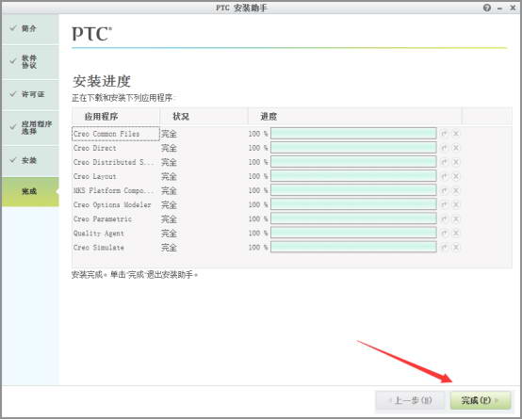The width and height of the screenshot is (522, 420).
Task: Click retry icon for Creo Layout row
Action: pyautogui.click(x=444, y=176)
